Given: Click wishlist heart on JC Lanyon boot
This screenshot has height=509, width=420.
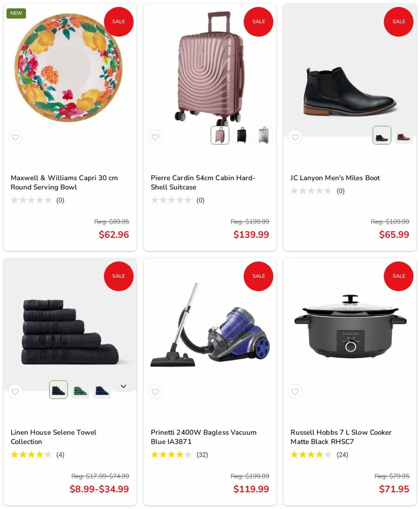Looking at the screenshot, I should [295, 137].
